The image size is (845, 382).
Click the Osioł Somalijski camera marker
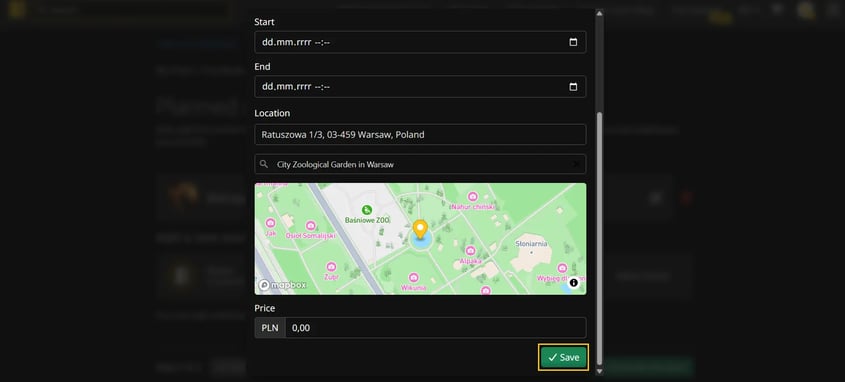(x=310, y=226)
